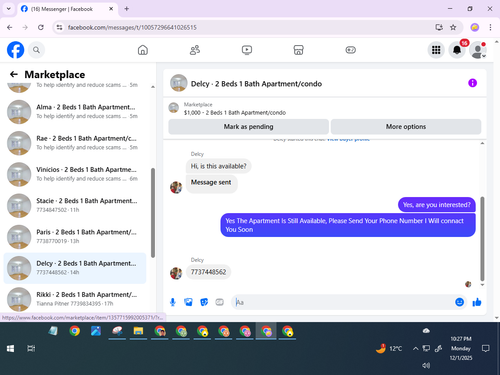The width and height of the screenshot is (500, 375).
Task: Attach a photo with the image icon
Action: click(188, 302)
